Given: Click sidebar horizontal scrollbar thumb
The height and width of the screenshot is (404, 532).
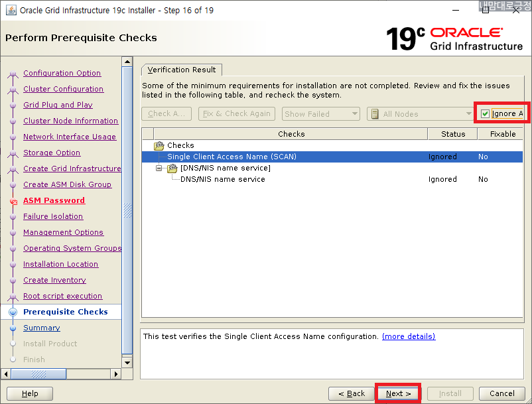Looking at the screenshot, I should coord(38,374).
